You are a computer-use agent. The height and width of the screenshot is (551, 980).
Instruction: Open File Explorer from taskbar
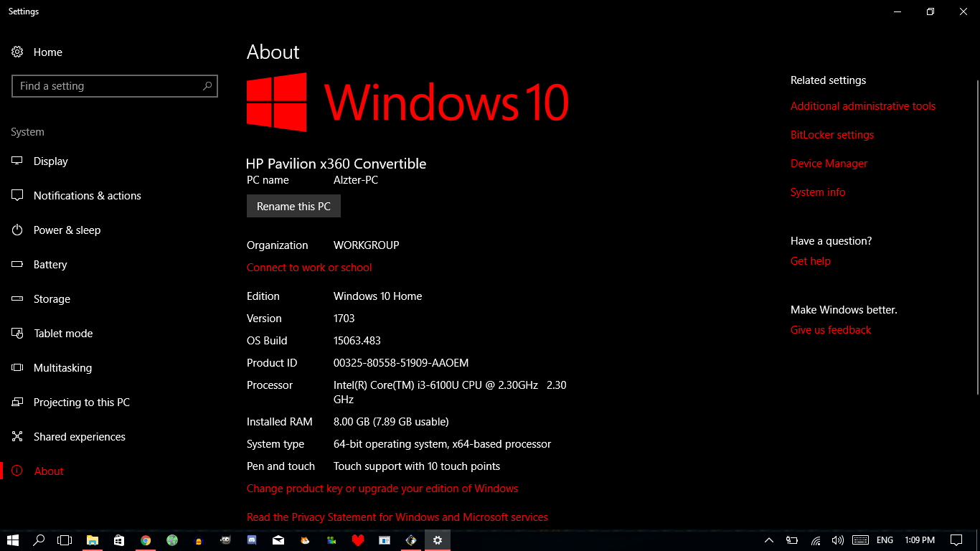[93, 540]
